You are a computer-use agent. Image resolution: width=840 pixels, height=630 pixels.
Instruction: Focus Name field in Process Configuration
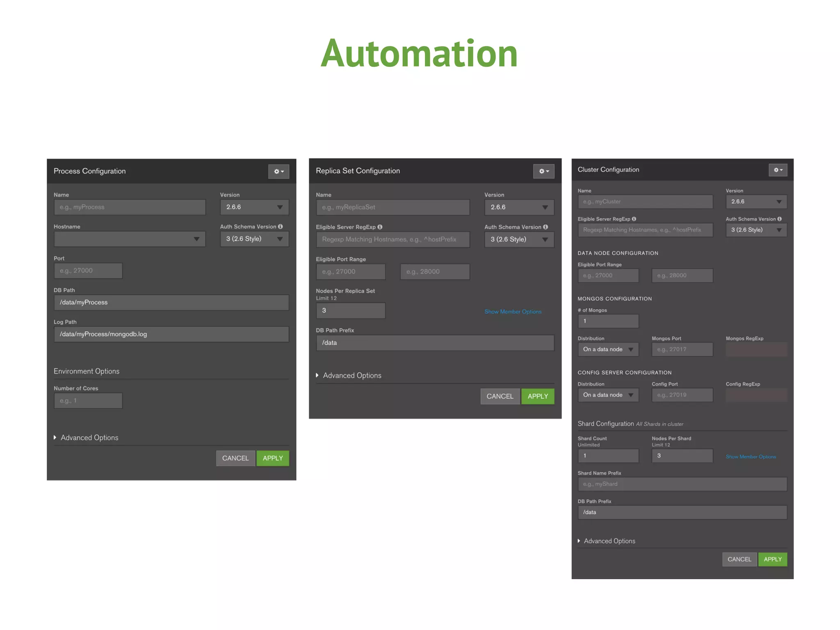click(x=130, y=207)
